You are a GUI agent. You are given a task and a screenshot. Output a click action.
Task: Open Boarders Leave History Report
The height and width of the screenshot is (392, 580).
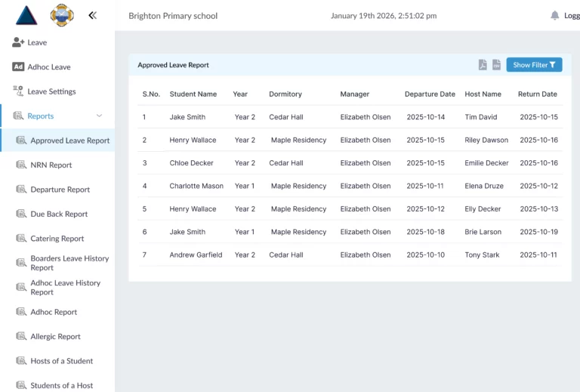(x=69, y=263)
